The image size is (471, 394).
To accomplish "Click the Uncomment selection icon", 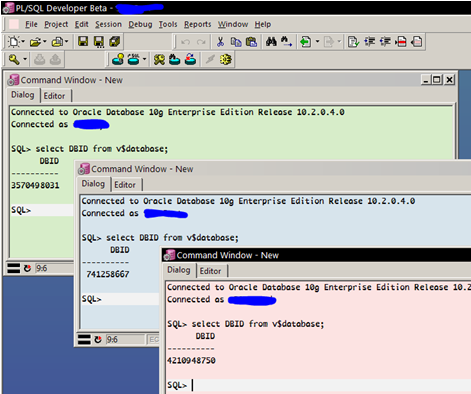I will click(x=417, y=42).
